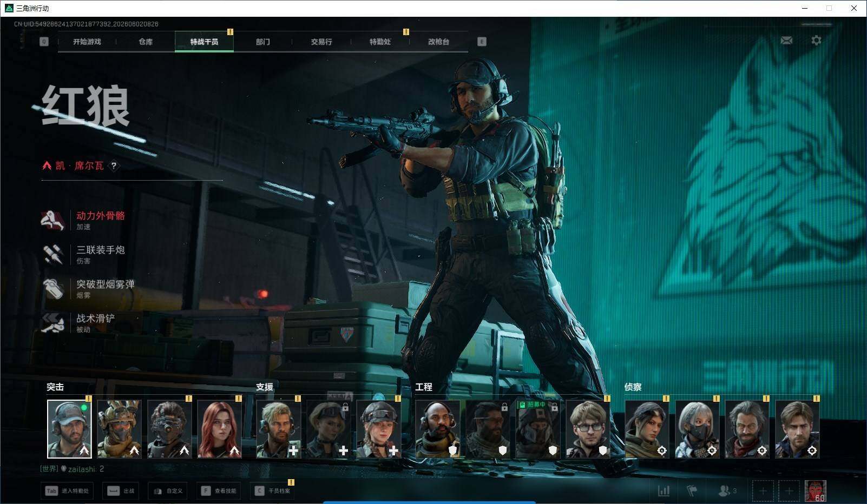Open the statistics bar-chart icon

pyautogui.click(x=664, y=491)
